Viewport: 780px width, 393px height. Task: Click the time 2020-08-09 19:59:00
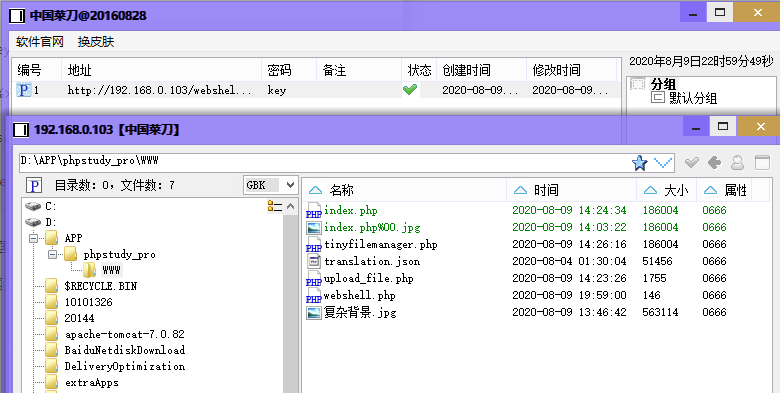point(569,295)
